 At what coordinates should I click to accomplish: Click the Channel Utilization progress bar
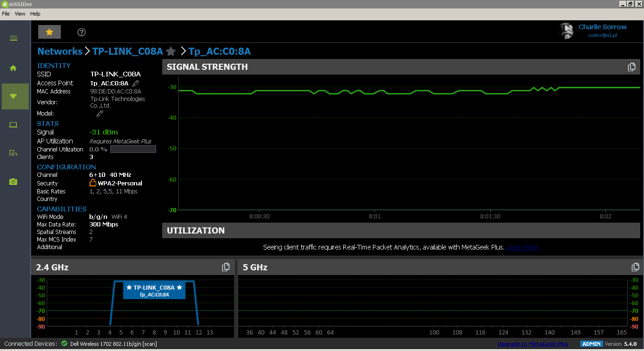(x=133, y=149)
